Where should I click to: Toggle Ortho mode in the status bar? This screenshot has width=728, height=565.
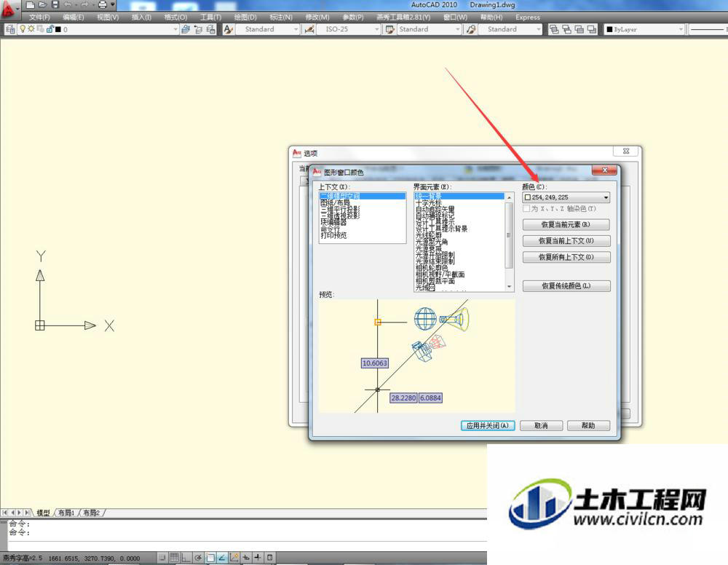[x=186, y=558]
